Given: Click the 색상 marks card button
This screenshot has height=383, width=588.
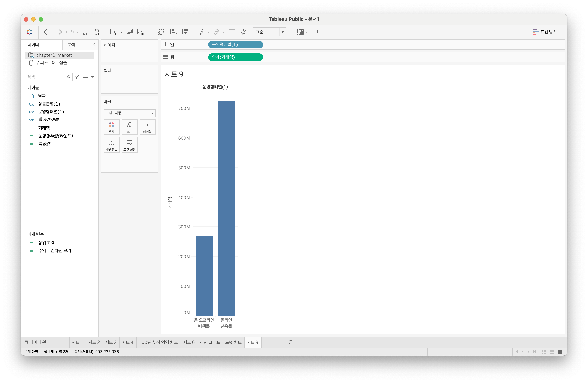Looking at the screenshot, I should click(x=112, y=127).
